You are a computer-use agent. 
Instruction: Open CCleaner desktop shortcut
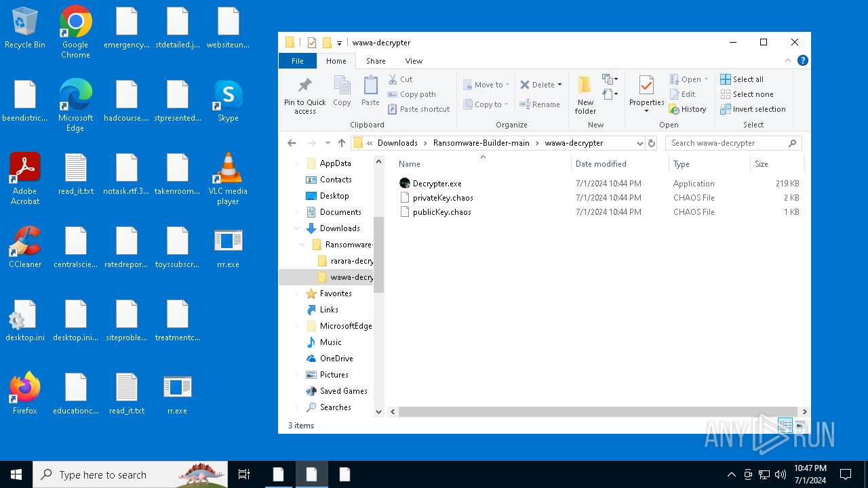tap(25, 247)
